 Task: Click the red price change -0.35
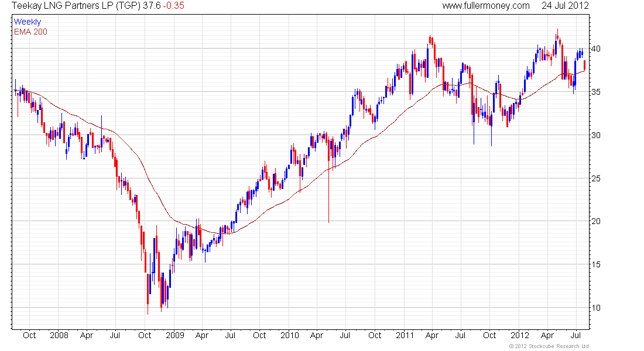click(174, 5)
